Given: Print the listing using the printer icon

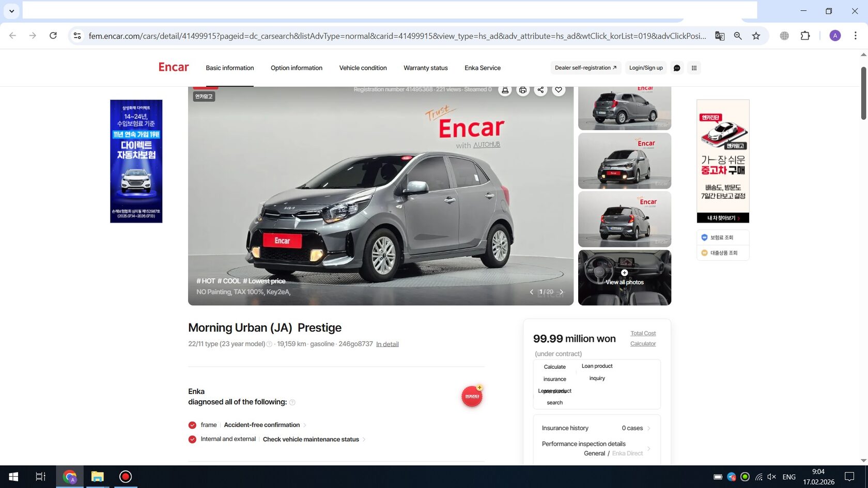Looking at the screenshot, I should (523, 90).
